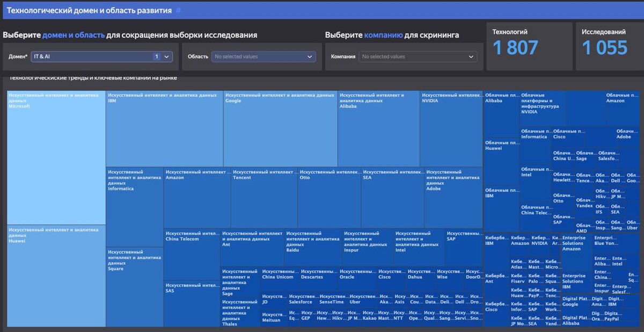Click the SEA tile in Искусственный интеллект
The height and width of the screenshot is (332, 644).
pos(392,197)
